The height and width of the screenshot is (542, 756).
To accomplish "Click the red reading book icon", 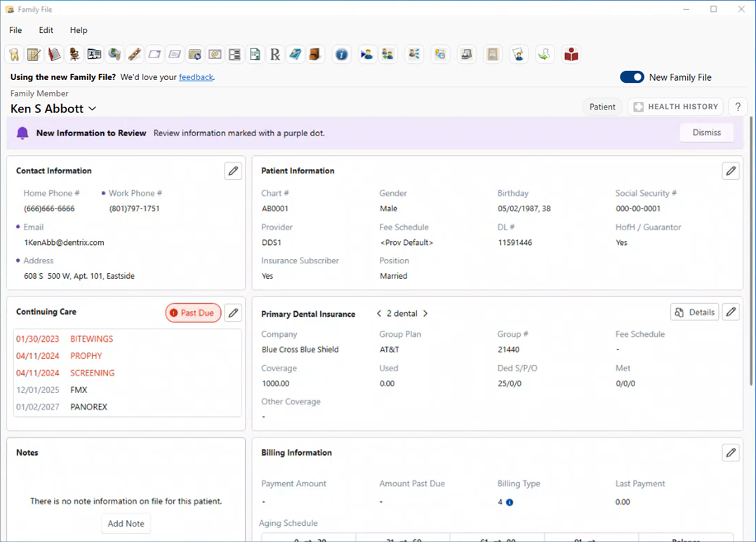I will [571, 55].
